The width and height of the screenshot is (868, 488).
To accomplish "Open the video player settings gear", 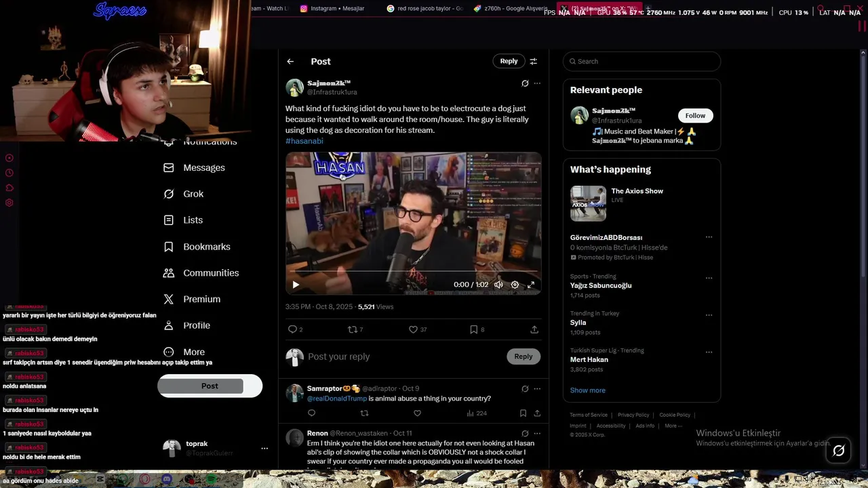I will click(515, 285).
